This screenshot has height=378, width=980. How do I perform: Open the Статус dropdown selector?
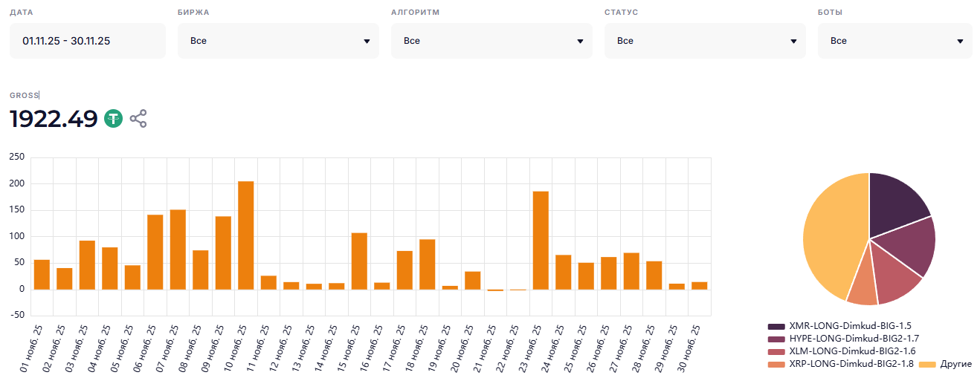(x=705, y=41)
